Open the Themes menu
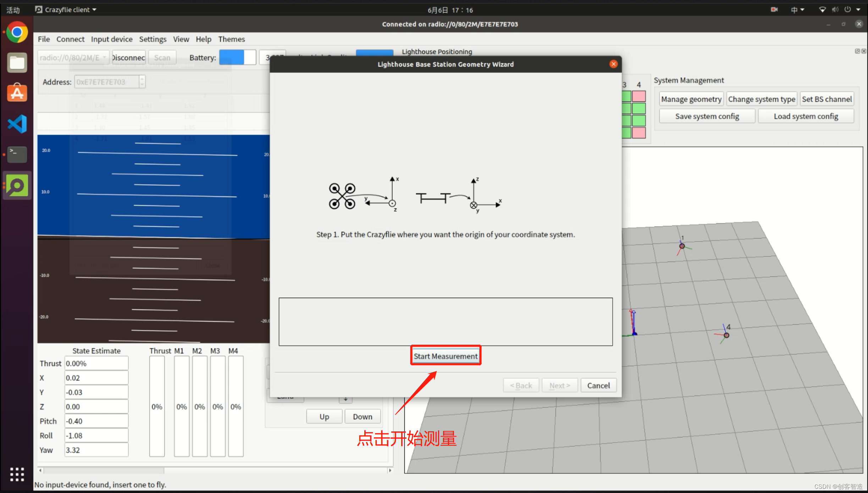This screenshot has width=868, height=493. pyautogui.click(x=231, y=39)
